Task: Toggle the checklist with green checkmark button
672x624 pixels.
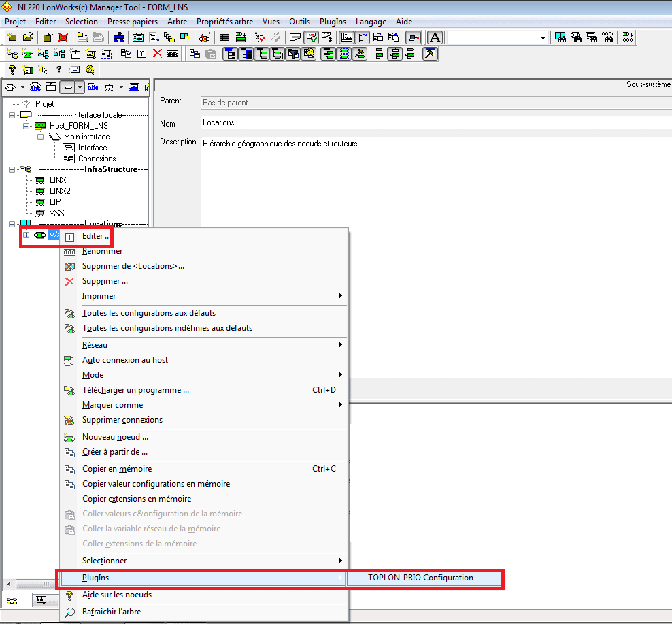Action: click(x=311, y=37)
